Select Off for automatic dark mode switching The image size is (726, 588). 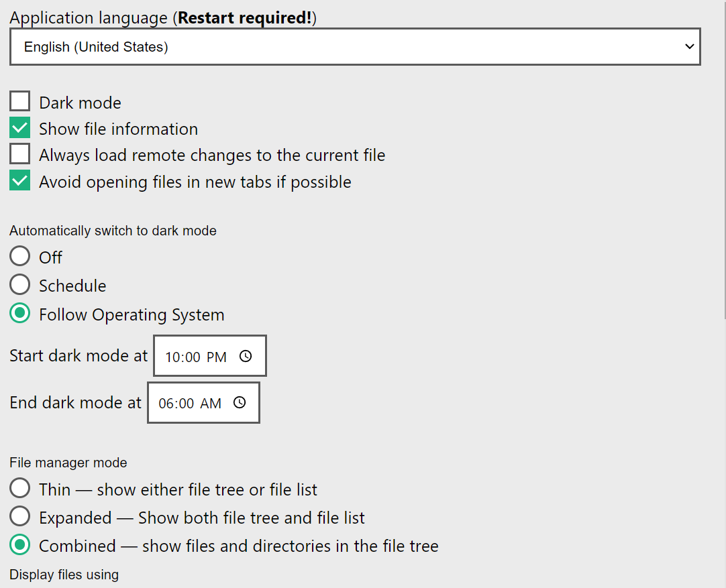pyautogui.click(x=19, y=256)
